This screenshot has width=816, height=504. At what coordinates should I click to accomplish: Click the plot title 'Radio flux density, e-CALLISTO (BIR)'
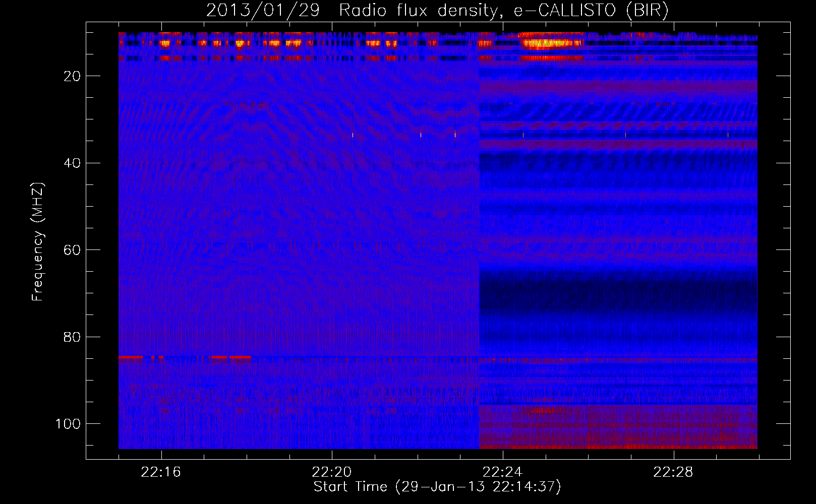pyautogui.click(x=503, y=11)
